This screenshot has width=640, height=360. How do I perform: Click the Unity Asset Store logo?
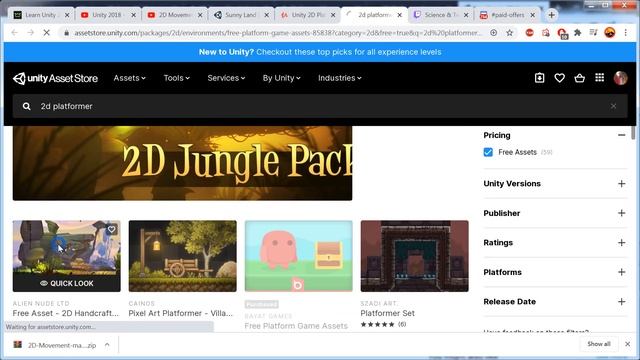pos(55,78)
